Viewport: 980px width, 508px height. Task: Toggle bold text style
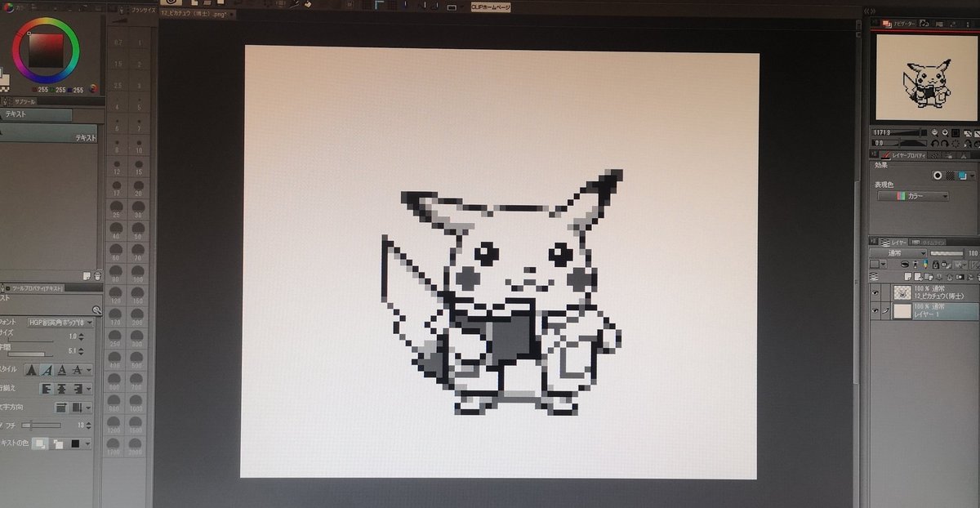tap(33, 370)
